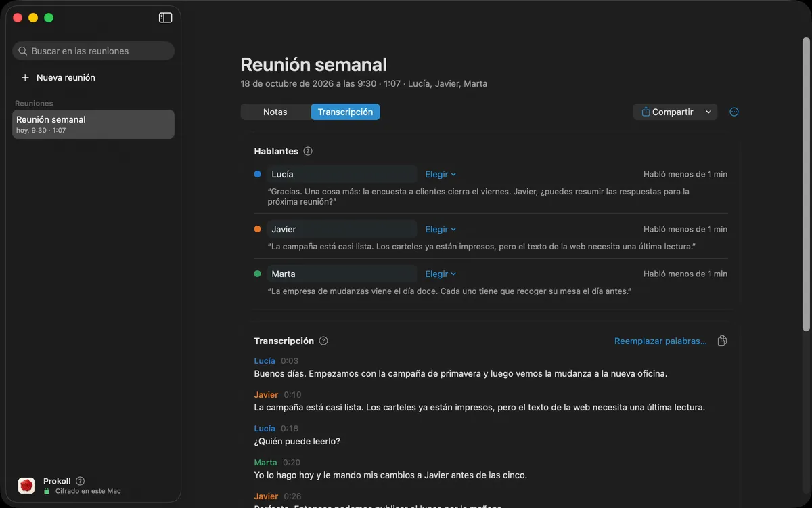The height and width of the screenshot is (508, 812).
Task: Click Marta speaker label at 0:20
Action: tap(266, 462)
